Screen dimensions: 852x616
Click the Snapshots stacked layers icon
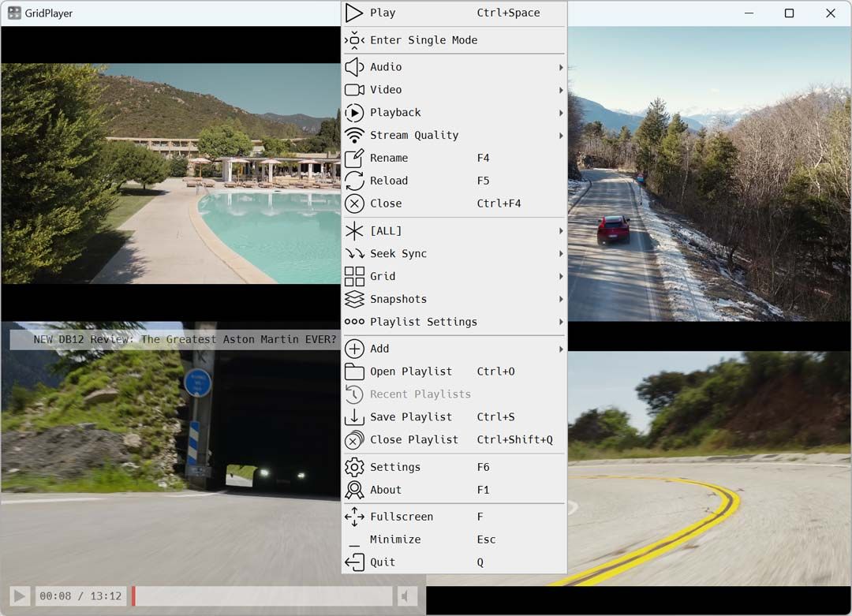point(354,299)
